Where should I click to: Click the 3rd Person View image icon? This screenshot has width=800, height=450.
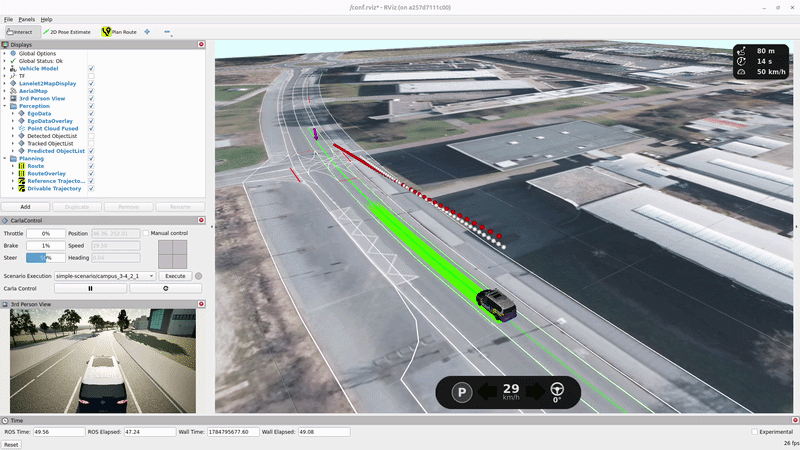point(13,98)
